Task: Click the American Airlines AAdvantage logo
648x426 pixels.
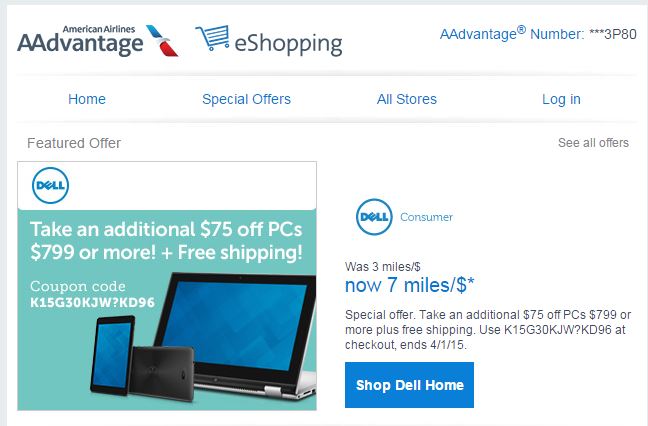Action: (x=98, y=40)
